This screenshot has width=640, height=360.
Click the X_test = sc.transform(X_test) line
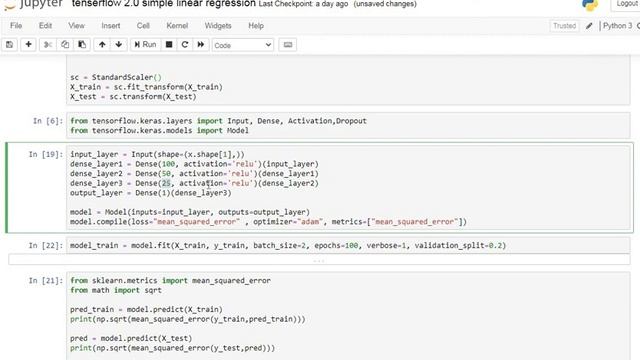click(x=133, y=97)
